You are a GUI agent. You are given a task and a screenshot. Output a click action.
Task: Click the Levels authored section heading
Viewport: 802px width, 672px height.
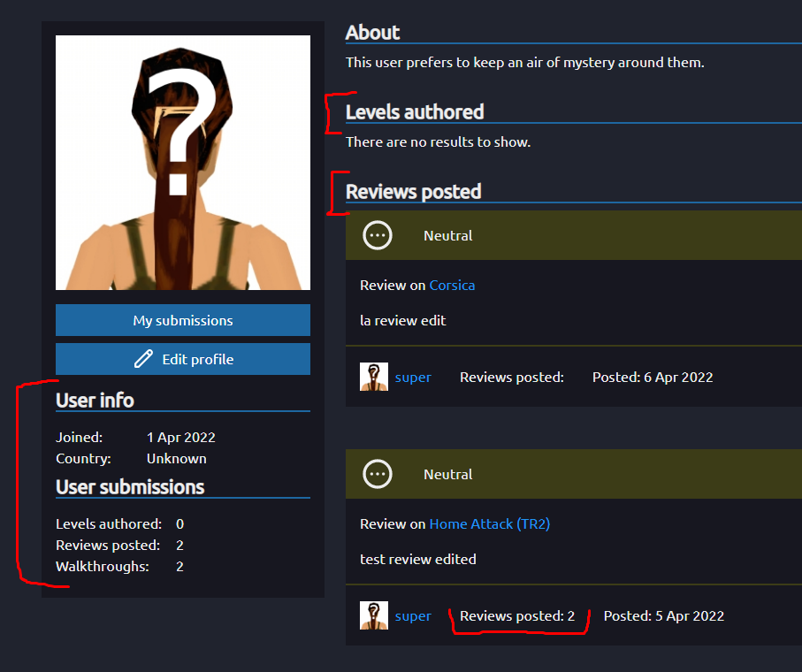pos(414,112)
